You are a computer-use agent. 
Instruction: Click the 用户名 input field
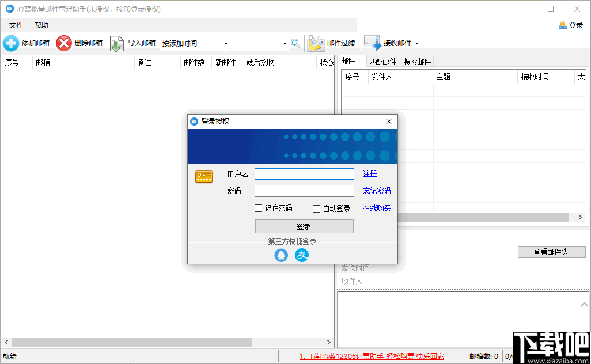304,173
